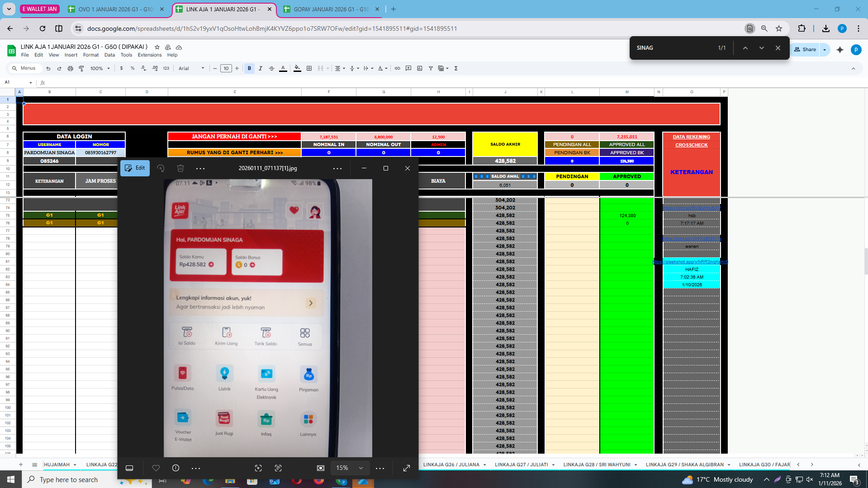The image size is (868, 488).
Task: Insert comment icon in toolbar
Action: pos(408,68)
